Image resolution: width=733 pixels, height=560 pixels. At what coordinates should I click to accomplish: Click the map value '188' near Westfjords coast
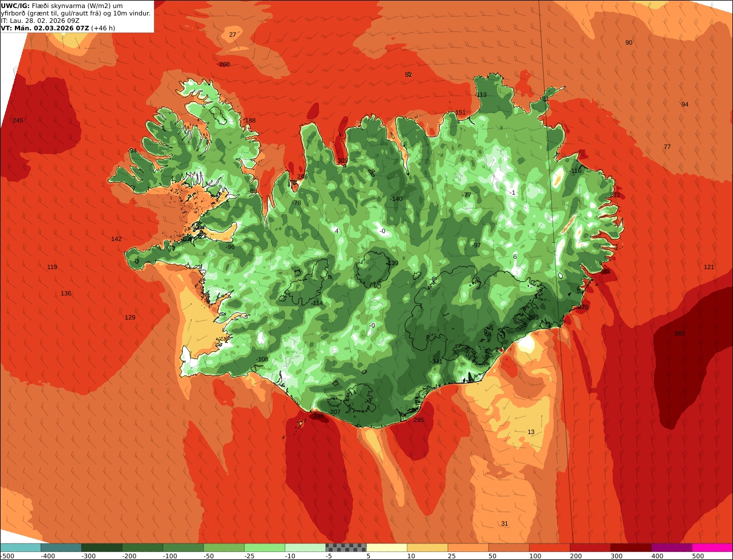[250, 120]
